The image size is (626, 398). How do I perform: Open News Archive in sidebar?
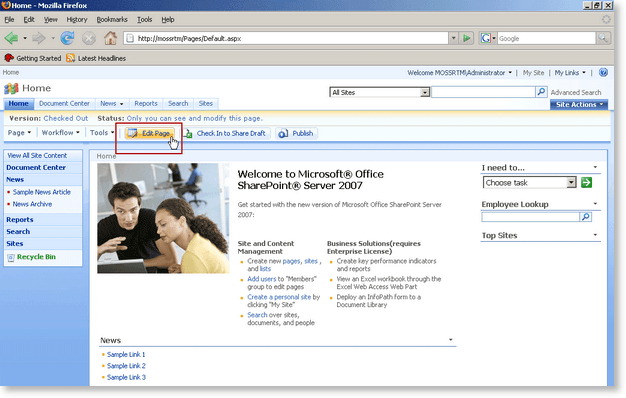point(32,204)
